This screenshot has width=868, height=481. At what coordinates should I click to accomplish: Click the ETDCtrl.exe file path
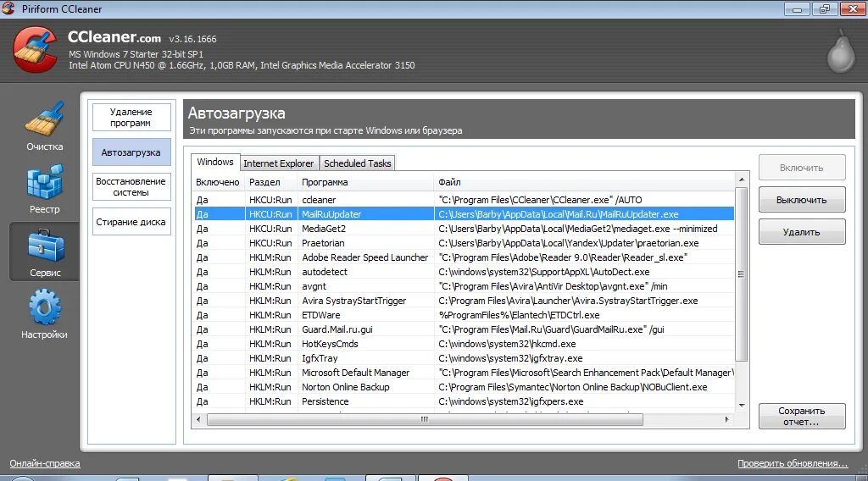pos(520,314)
